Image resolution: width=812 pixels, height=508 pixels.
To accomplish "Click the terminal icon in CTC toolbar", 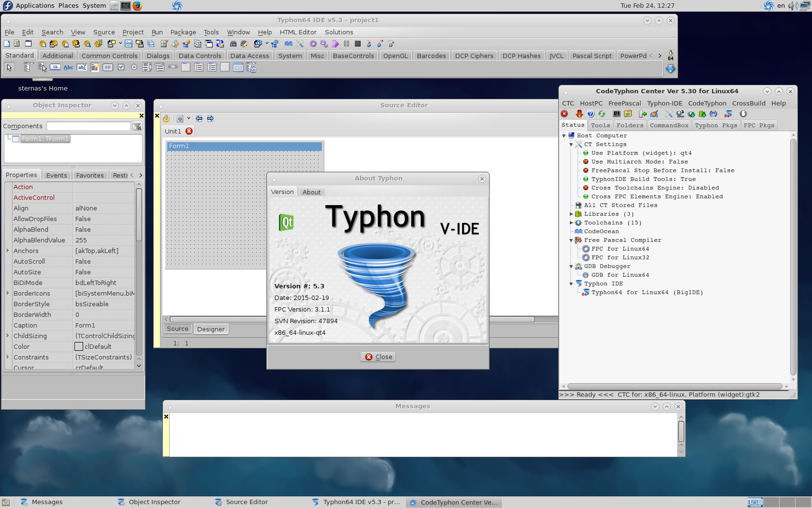I will click(x=617, y=114).
